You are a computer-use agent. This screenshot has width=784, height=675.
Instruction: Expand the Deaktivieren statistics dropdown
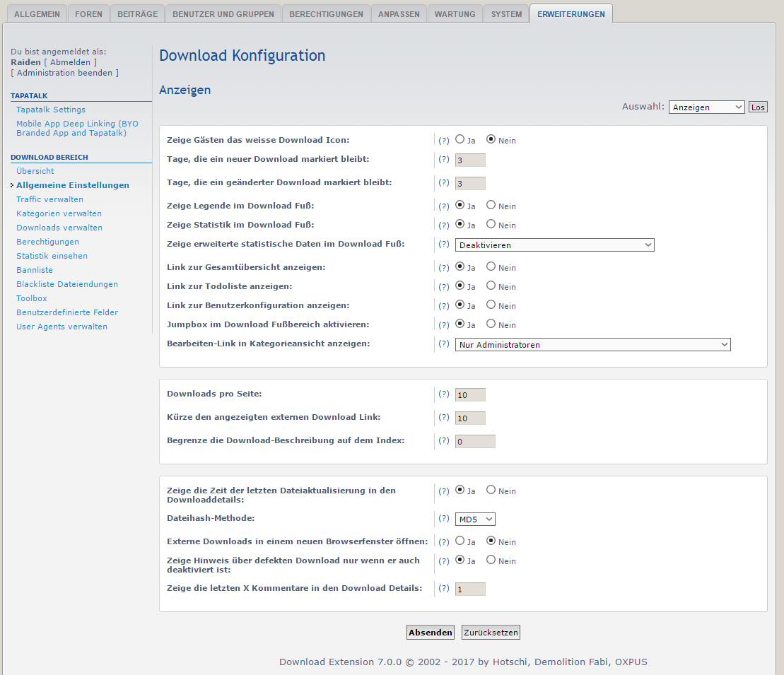pyautogui.click(x=554, y=245)
